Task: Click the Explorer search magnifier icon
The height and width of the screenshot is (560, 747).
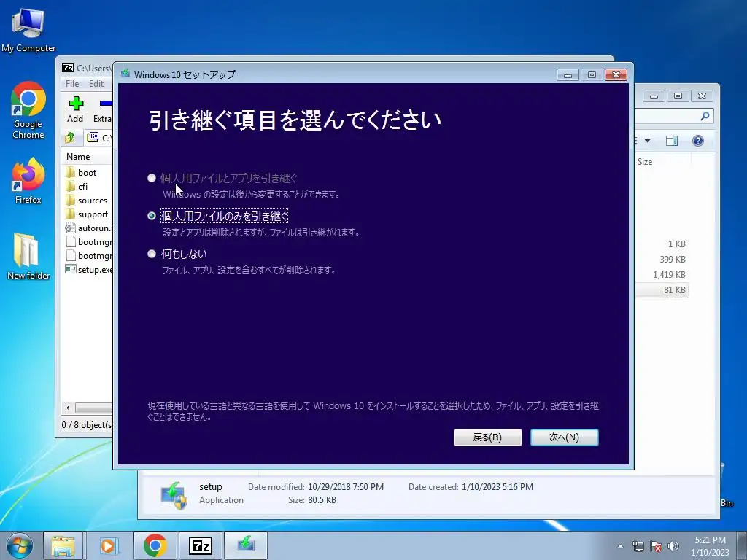Action: [705, 116]
